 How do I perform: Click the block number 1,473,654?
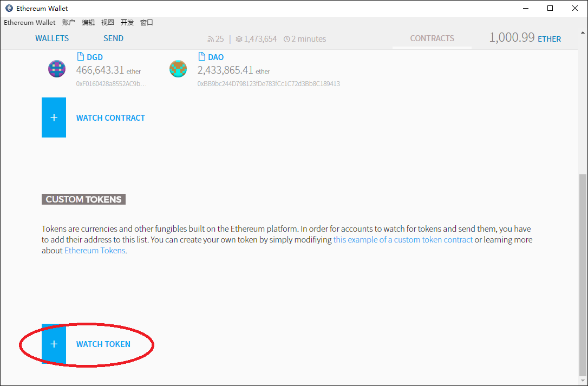coord(260,39)
